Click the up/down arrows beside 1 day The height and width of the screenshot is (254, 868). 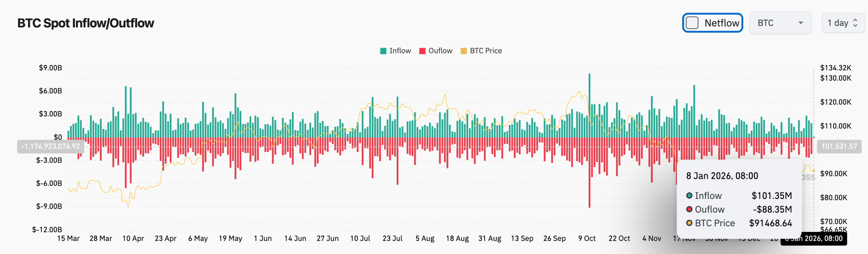[x=855, y=23]
